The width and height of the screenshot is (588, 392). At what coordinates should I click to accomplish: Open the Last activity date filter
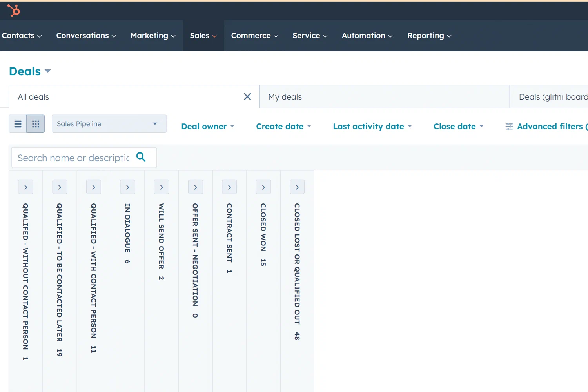click(x=372, y=126)
